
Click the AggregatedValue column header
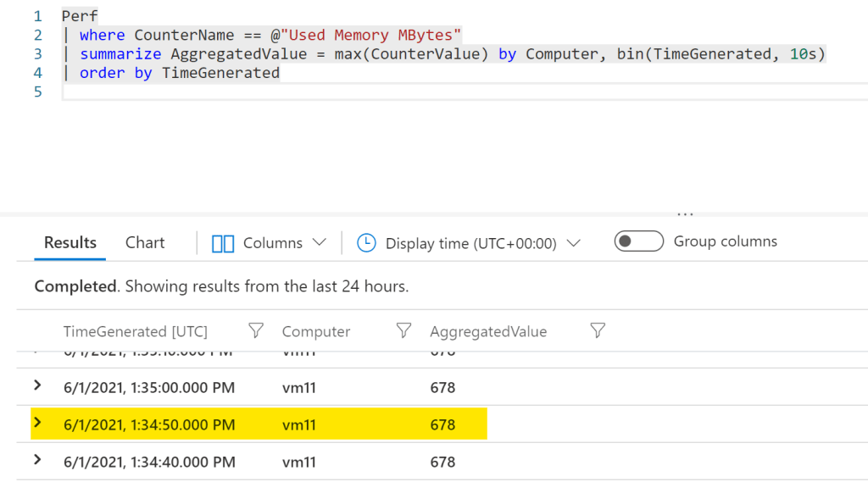pos(488,332)
